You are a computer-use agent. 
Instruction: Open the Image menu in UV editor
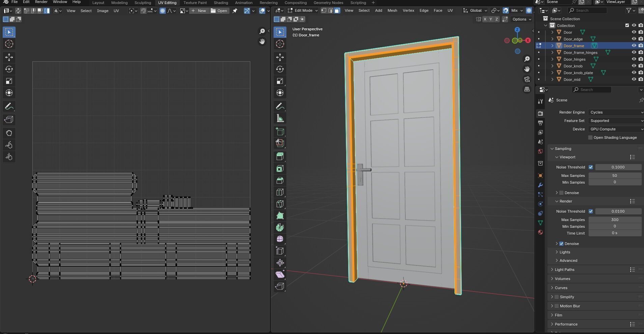click(x=103, y=11)
